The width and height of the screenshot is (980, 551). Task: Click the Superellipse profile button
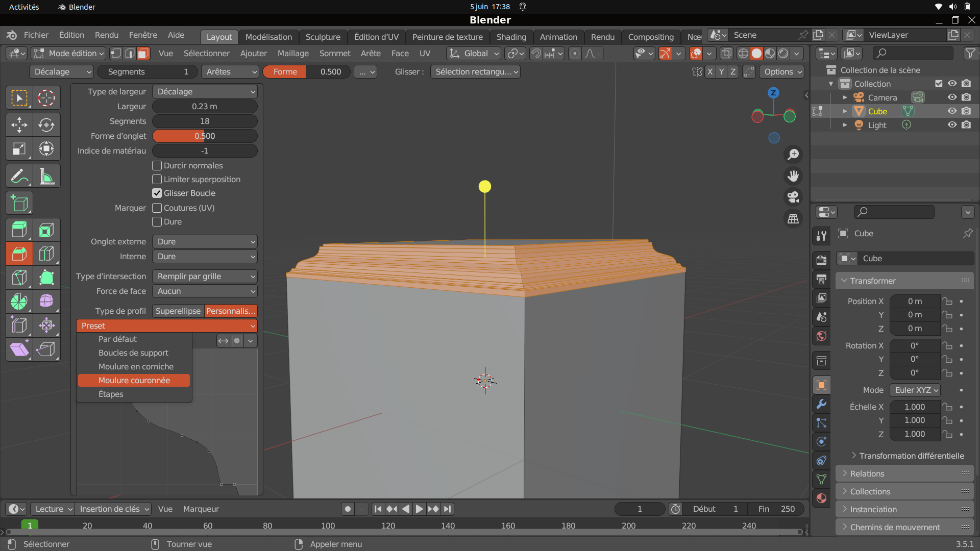tap(178, 311)
